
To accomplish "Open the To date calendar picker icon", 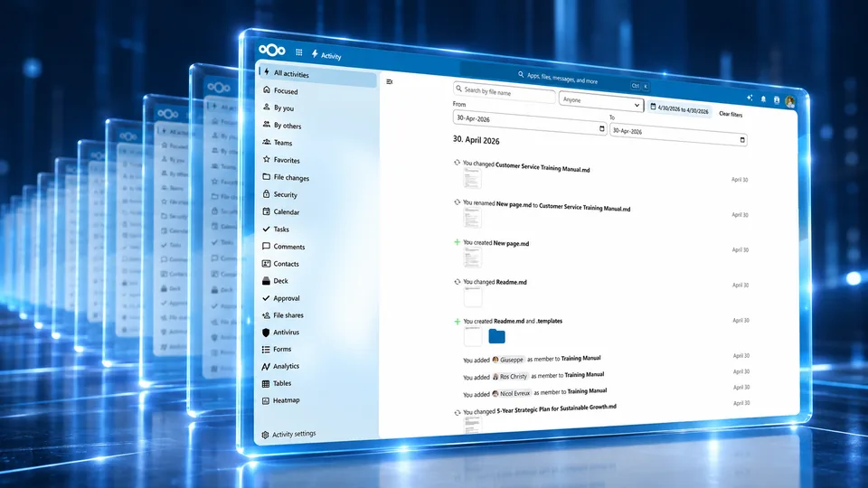I will coord(742,140).
